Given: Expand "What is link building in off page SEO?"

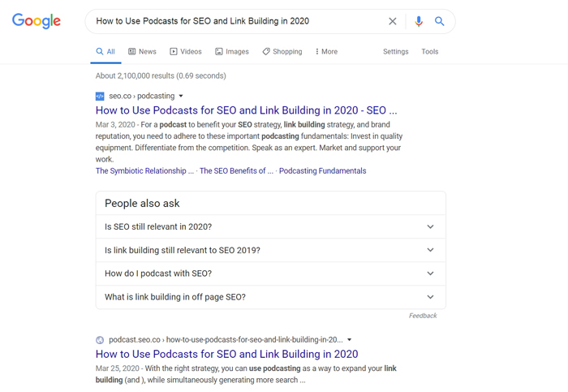Looking at the screenshot, I should (x=270, y=297).
